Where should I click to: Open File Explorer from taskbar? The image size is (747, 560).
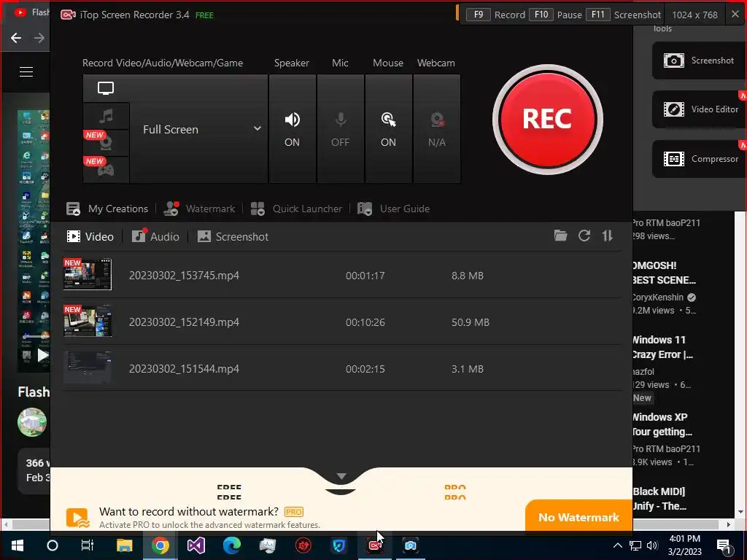[124, 545]
